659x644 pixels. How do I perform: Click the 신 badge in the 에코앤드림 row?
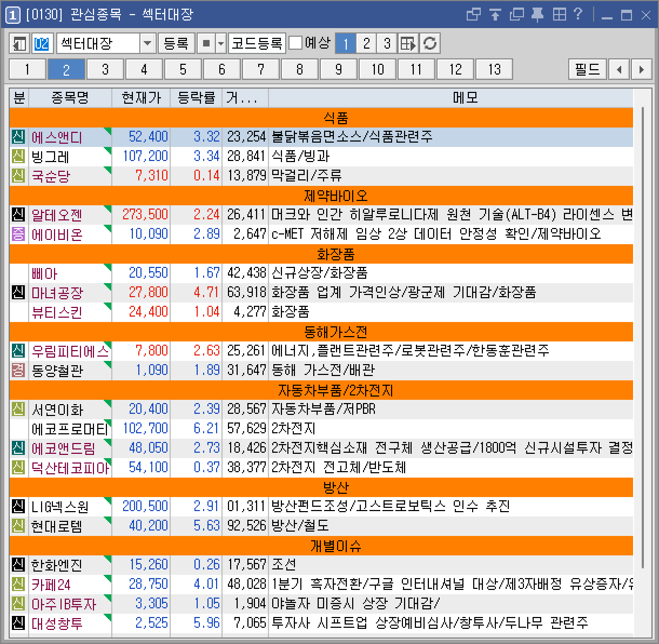[18, 448]
